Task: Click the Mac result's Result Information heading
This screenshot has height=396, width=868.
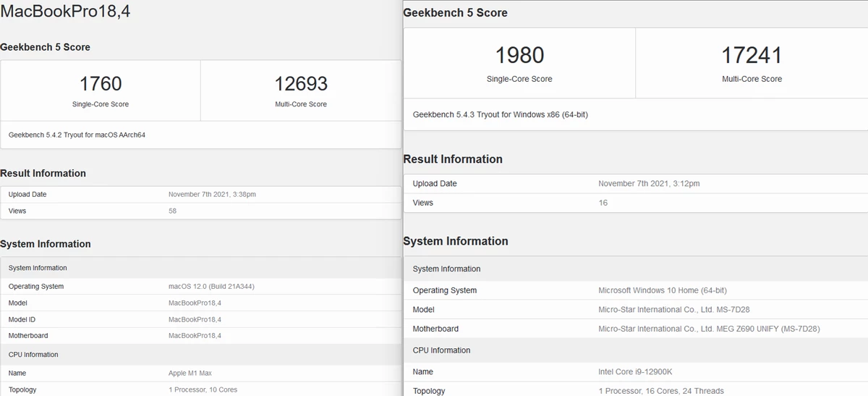Action: 43,173
